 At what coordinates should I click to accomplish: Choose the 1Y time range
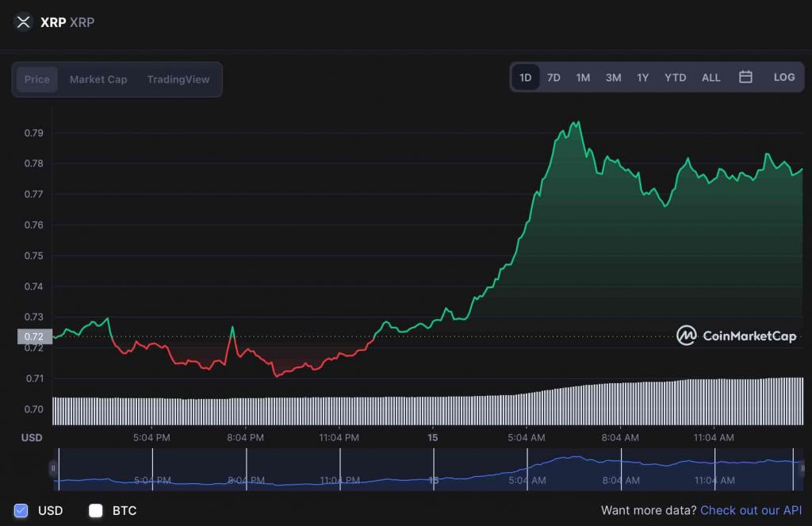tap(642, 77)
